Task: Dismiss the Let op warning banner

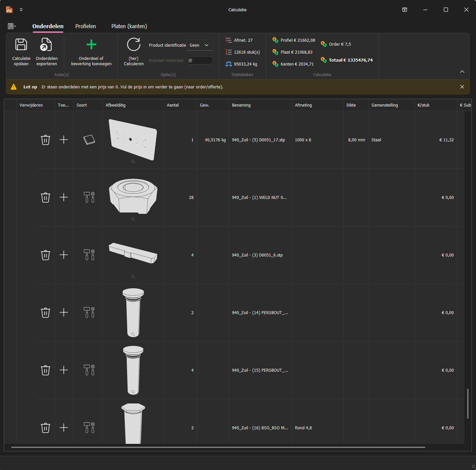Action: [462, 87]
